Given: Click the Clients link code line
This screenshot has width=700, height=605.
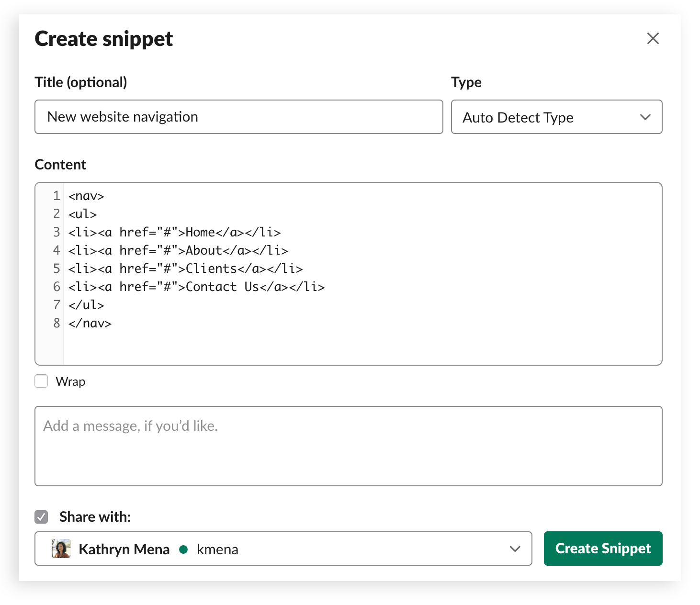Looking at the screenshot, I should (x=186, y=269).
